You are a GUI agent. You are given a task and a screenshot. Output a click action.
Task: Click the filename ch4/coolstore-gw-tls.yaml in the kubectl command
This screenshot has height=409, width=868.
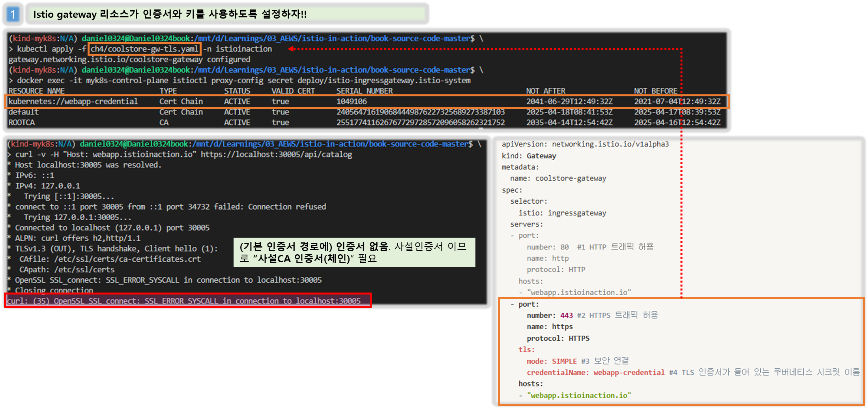145,49
